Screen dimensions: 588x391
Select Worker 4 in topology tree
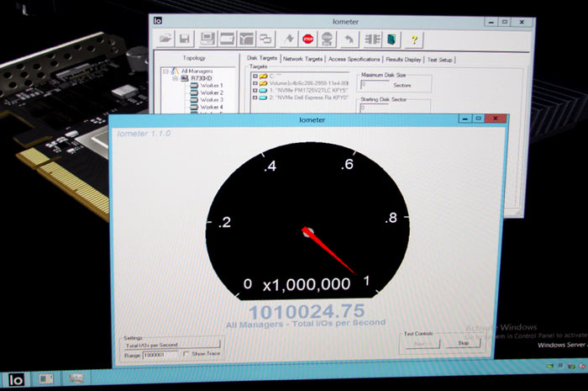212,107
